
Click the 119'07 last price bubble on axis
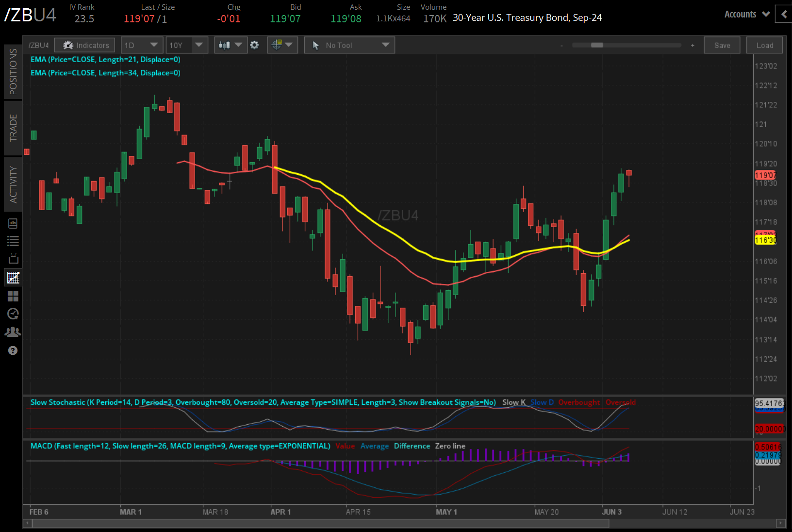(x=765, y=175)
